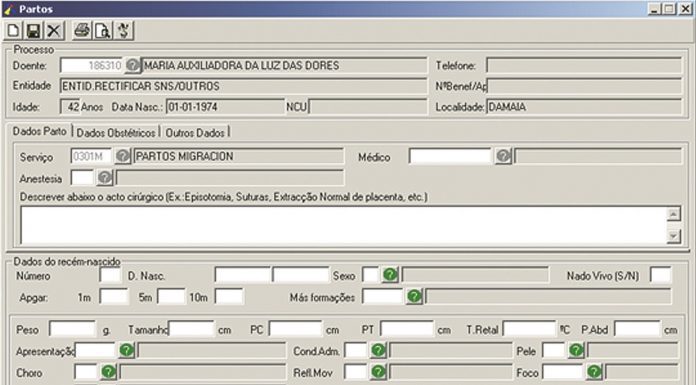696x385 pixels.
Task: Click patient name MARIA AUXILIADORA DA LUZ DAS DORES
Action: [241, 66]
